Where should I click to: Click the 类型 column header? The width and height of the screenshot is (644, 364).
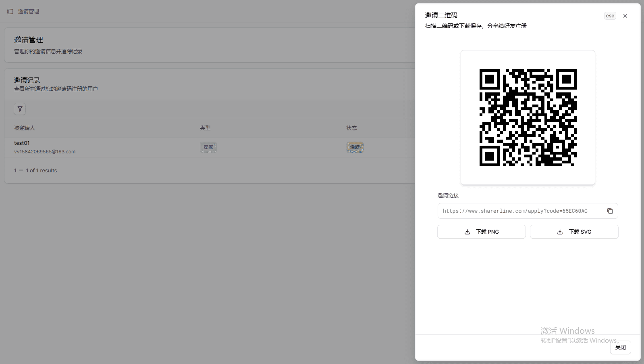pos(205,128)
